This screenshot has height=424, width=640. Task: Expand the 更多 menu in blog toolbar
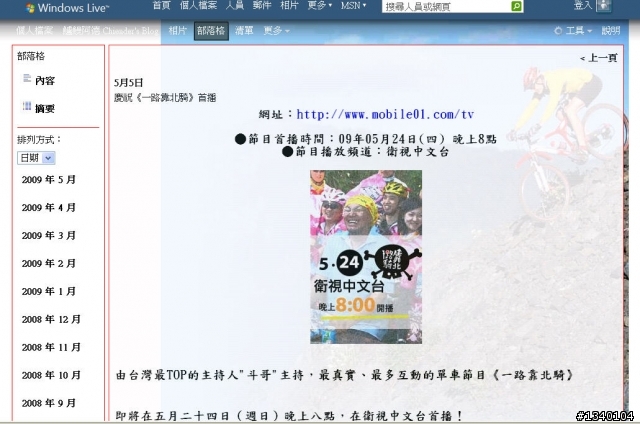pos(276,31)
